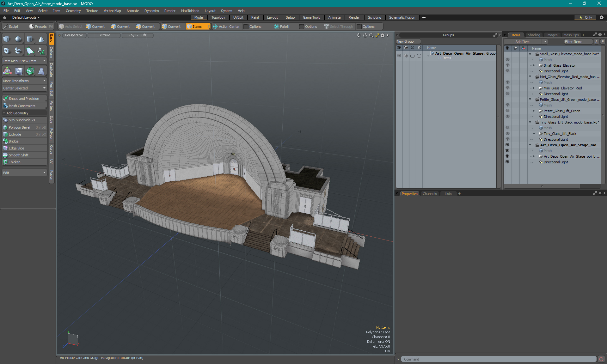
Task: Select the Text tool icon
Action: pyautogui.click(x=41, y=51)
